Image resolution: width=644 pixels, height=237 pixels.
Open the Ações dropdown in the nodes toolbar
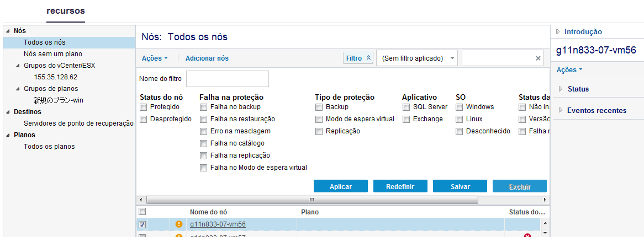(x=155, y=58)
